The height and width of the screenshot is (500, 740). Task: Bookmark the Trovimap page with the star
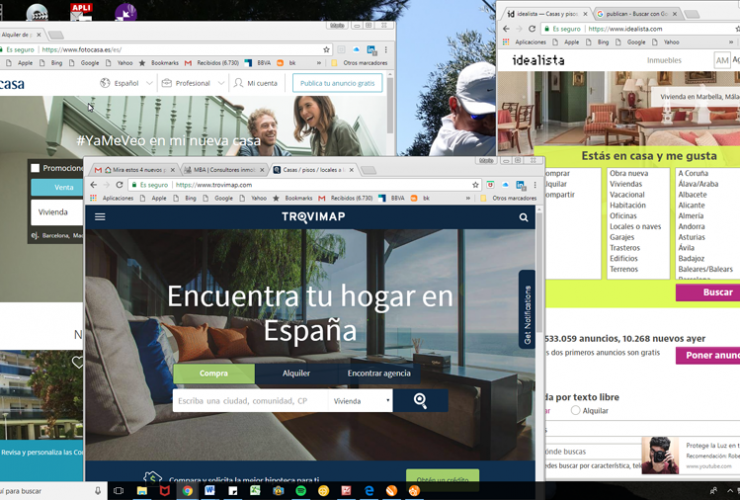[x=475, y=185]
